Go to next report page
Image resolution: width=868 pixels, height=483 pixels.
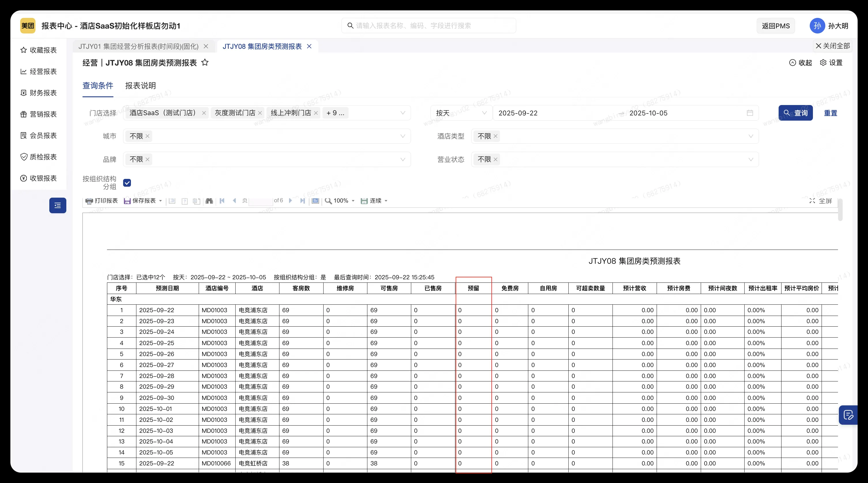point(290,201)
